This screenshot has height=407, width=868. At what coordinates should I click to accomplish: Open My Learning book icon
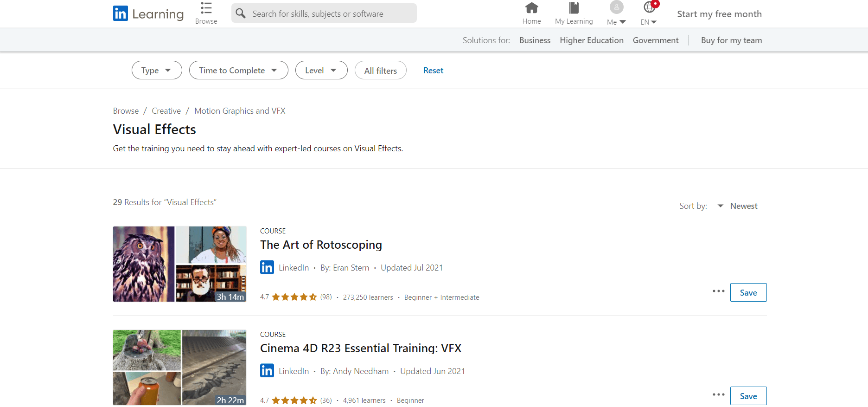click(x=574, y=8)
